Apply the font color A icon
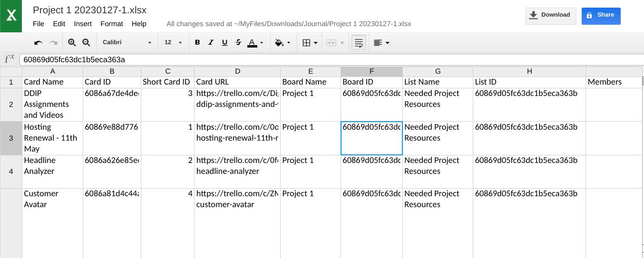Image resolution: width=644 pixels, height=258 pixels. [x=252, y=42]
